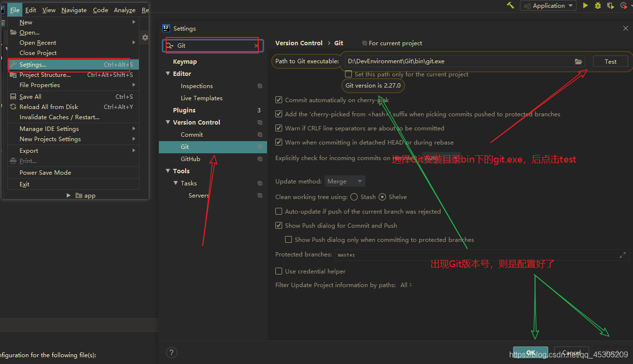The height and width of the screenshot is (364, 633).
Task: Confirm settings with the OK button
Action: tap(531, 353)
